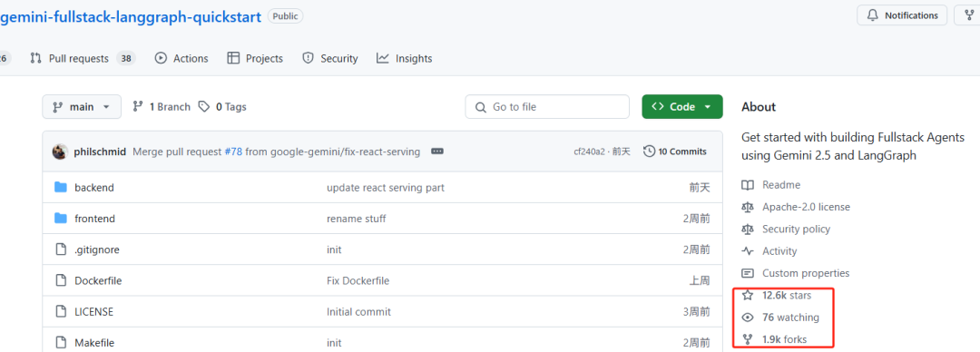Open the Makefile file
980x352 pixels.
[x=94, y=343]
